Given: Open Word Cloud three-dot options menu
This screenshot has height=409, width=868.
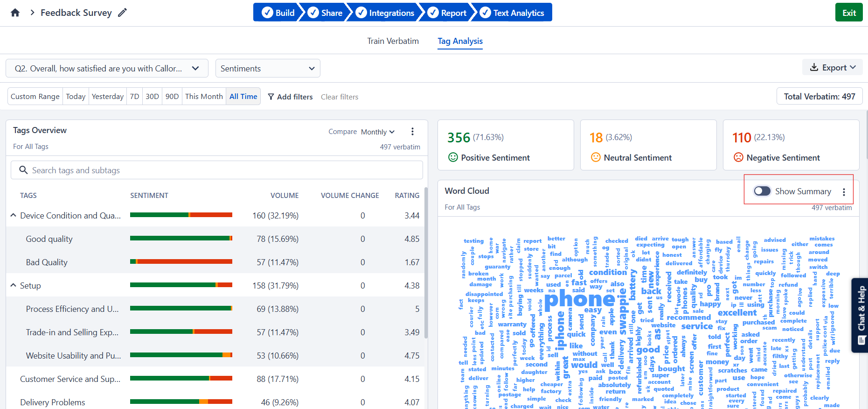Looking at the screenshot, I should (844, 192).
